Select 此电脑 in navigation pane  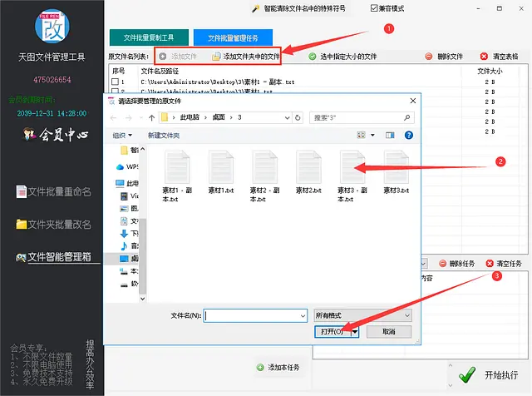click(x=127, y=183)
